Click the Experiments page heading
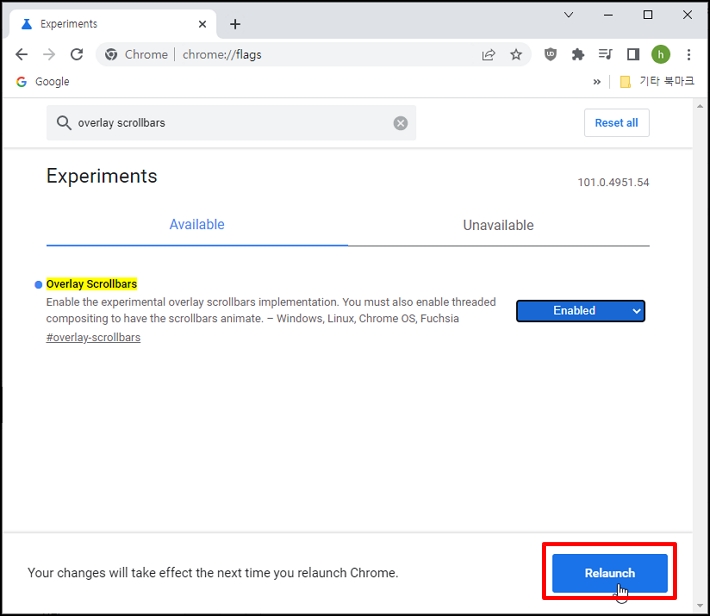The height and width of the screenshot is (616, 710). (102, 176)
